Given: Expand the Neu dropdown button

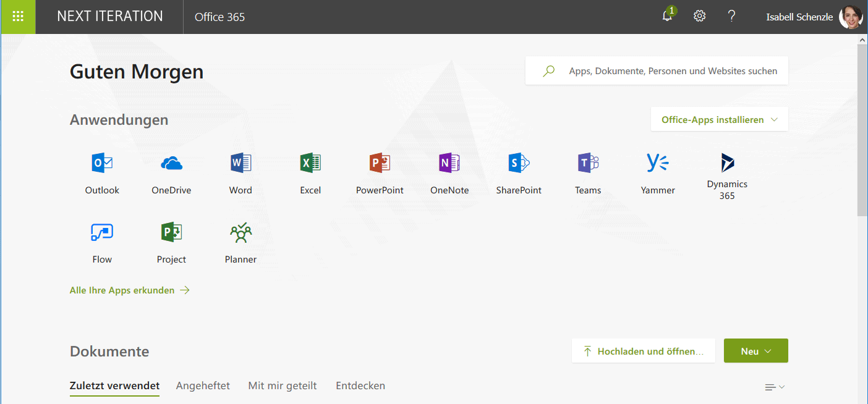Looking at the screenshot, I should click(x=756, y=351).
